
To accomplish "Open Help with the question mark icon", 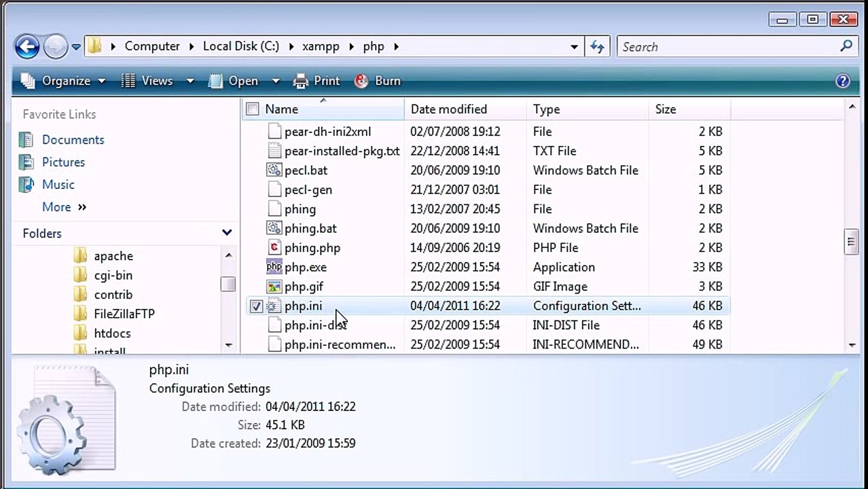I will 842,81.
